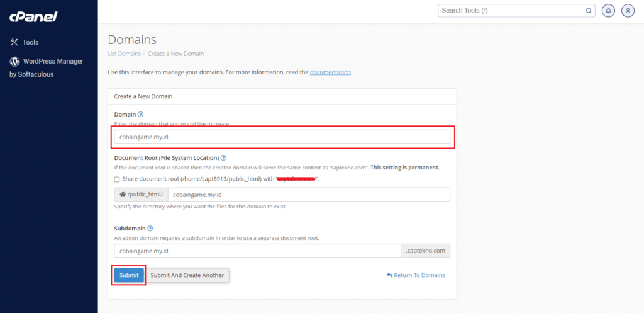
Task: Click the Tools wrench icon in sidebar
Action: 14,42
